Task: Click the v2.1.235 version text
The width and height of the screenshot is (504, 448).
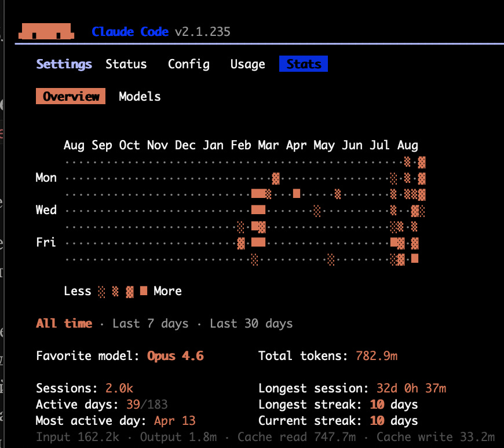Action: (203, 31)
